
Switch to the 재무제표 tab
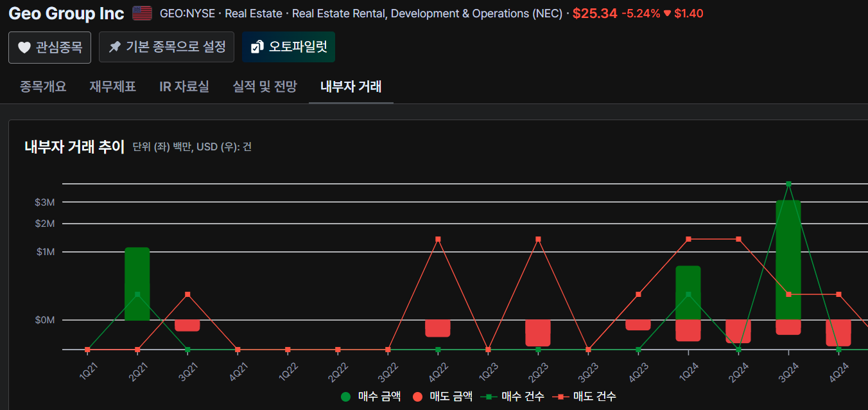click(113, 86)
